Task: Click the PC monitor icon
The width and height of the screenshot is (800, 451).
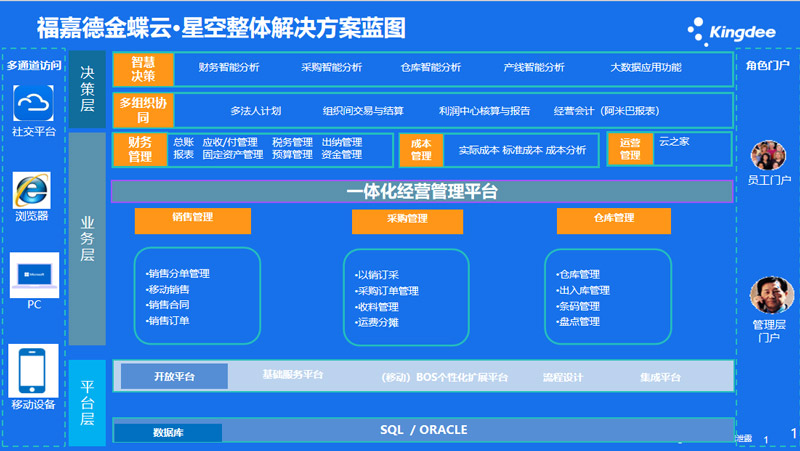Action: (x=35, y=274)
